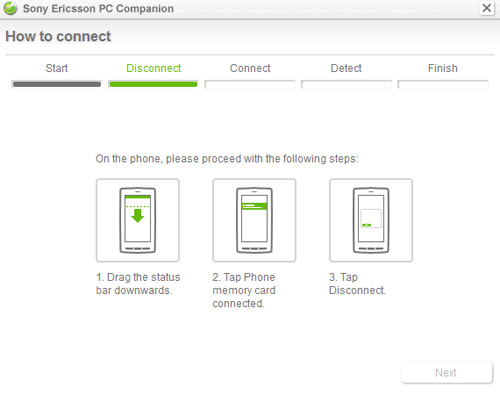Click the Tap Disconnect phone illustration

tap(371, 220)
